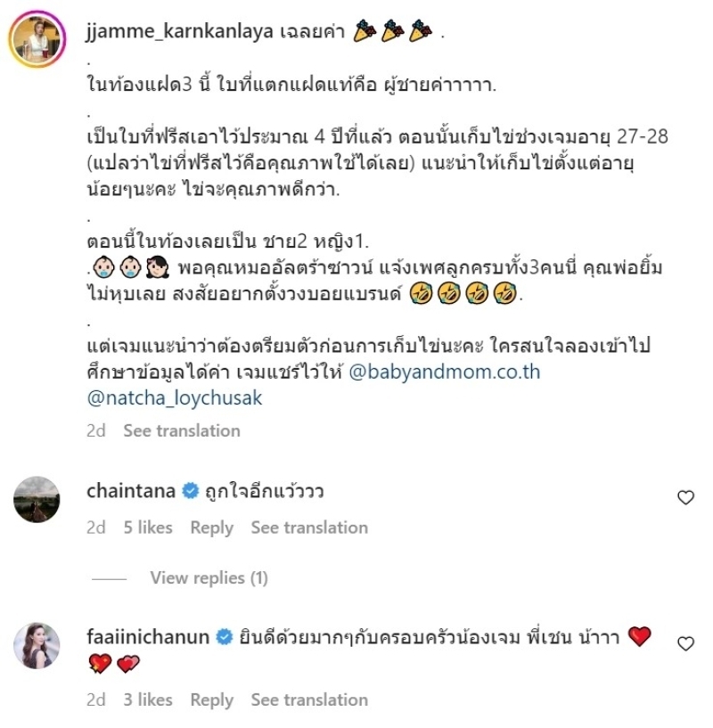Open the @babyandmom.co.th mention link

[x=445, y=372]
